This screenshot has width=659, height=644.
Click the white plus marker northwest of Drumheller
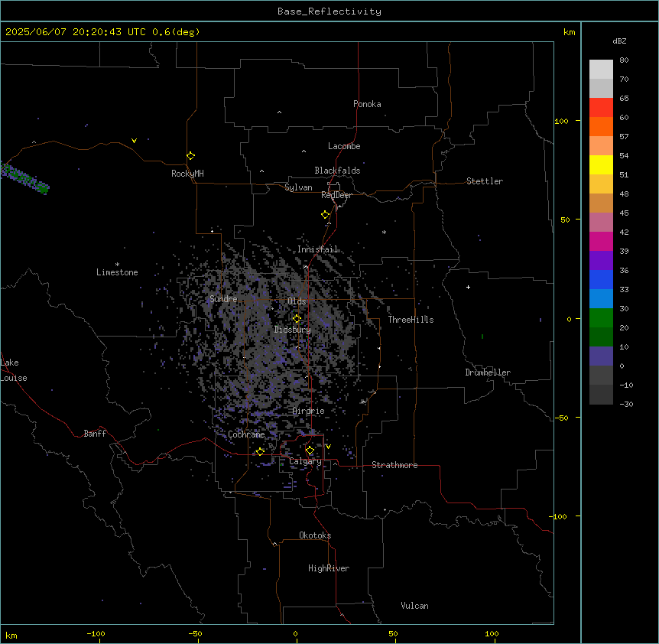pyautogui.click(x=468, y=287)
